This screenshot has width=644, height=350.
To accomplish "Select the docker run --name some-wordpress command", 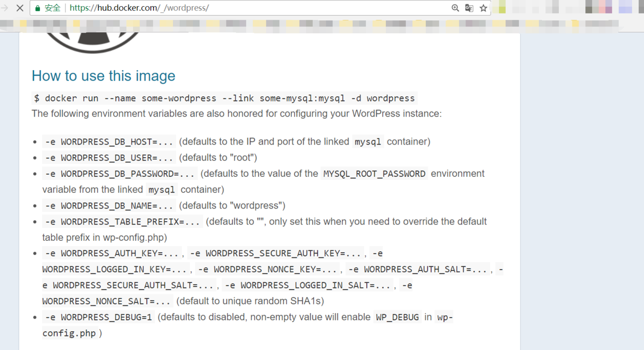I will coord(224,98).
